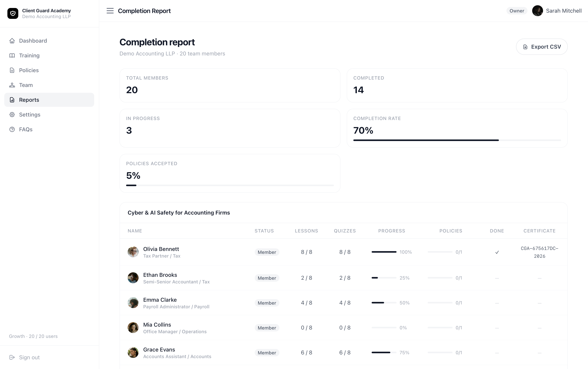Click Olivia Bennett's 100% progress bar
This screenshot has width=588, height=369.
pos(384,252)
